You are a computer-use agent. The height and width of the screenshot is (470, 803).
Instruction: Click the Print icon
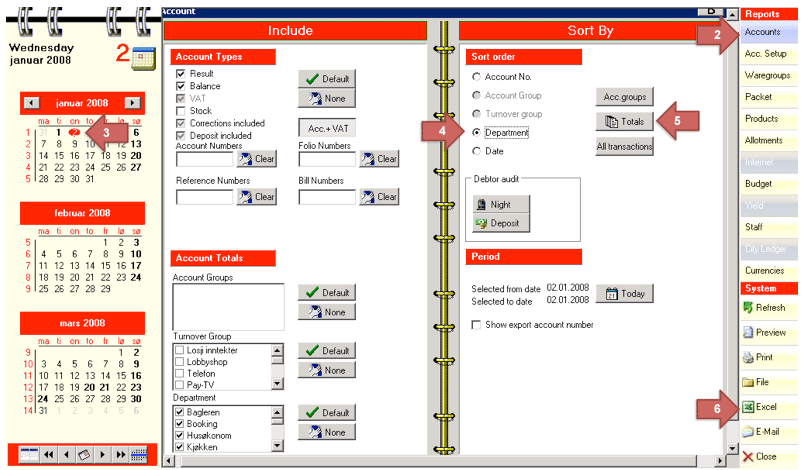coord(750,357)
